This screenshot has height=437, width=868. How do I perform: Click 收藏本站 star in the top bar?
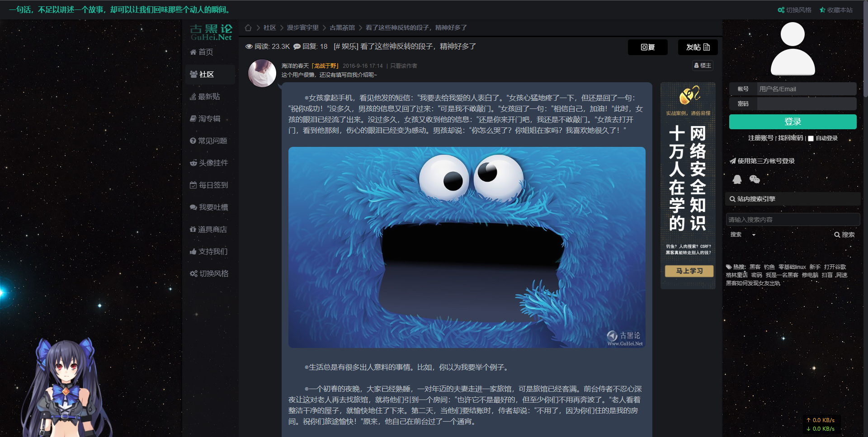[836, 10]
